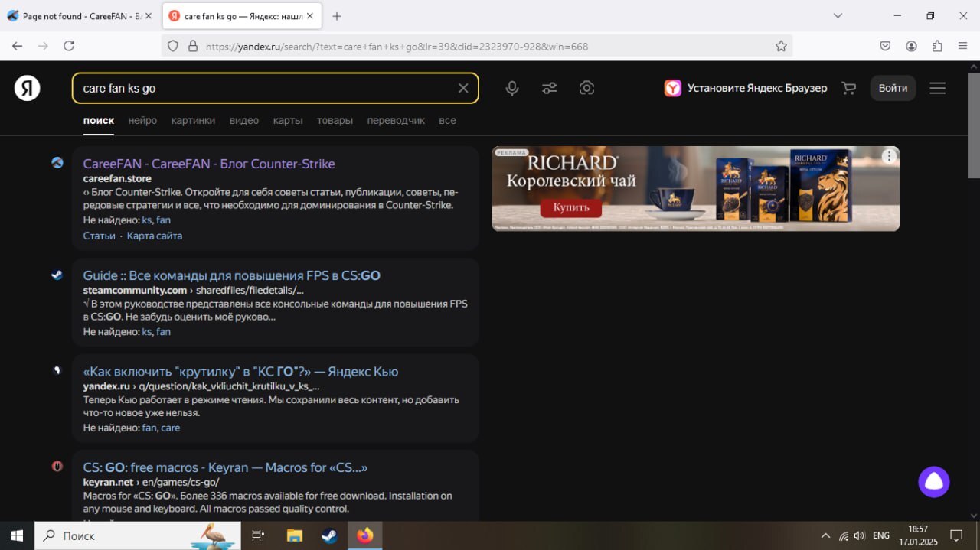The height and width of the screenshot is (550, 980).
Task: Open Yandex hamburger menu
Action: pyautogui.click(x=938, y=88)
